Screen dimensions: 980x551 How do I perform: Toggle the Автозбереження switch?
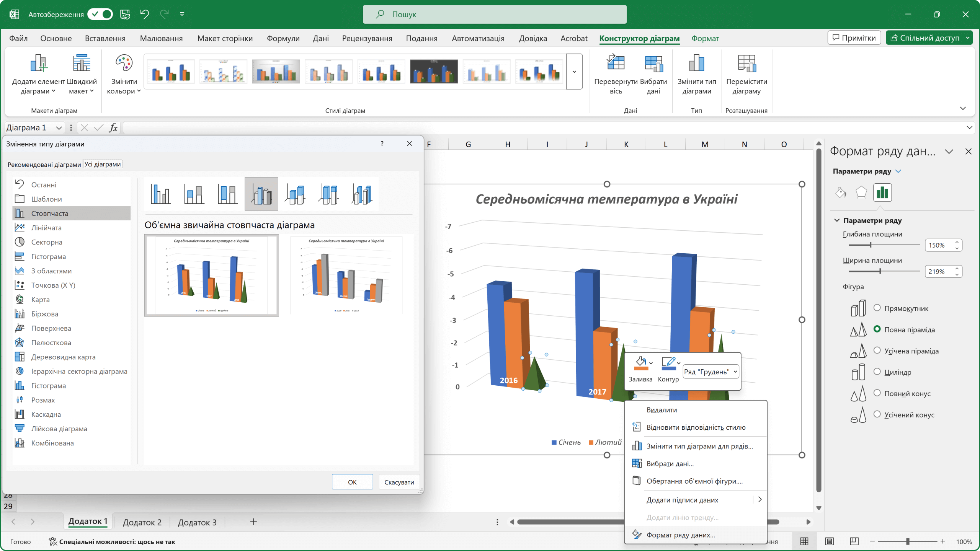point(100,15)
